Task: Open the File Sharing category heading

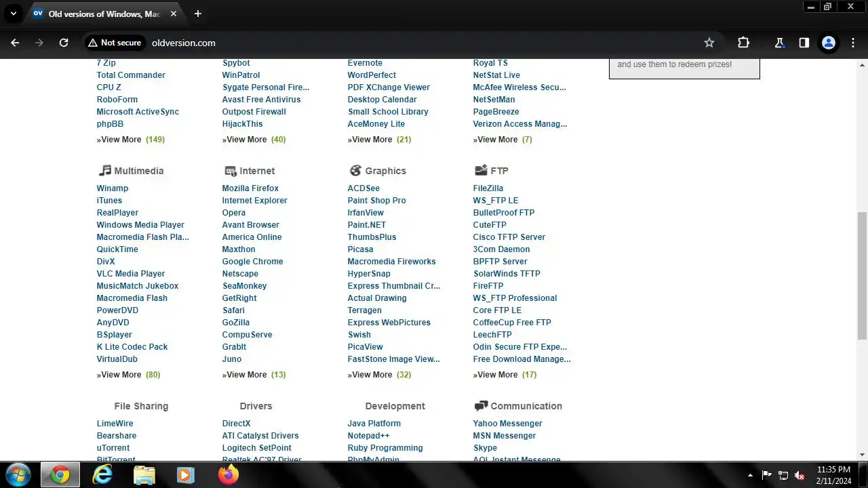Action: pyautogui.click(x=141, y=406)
